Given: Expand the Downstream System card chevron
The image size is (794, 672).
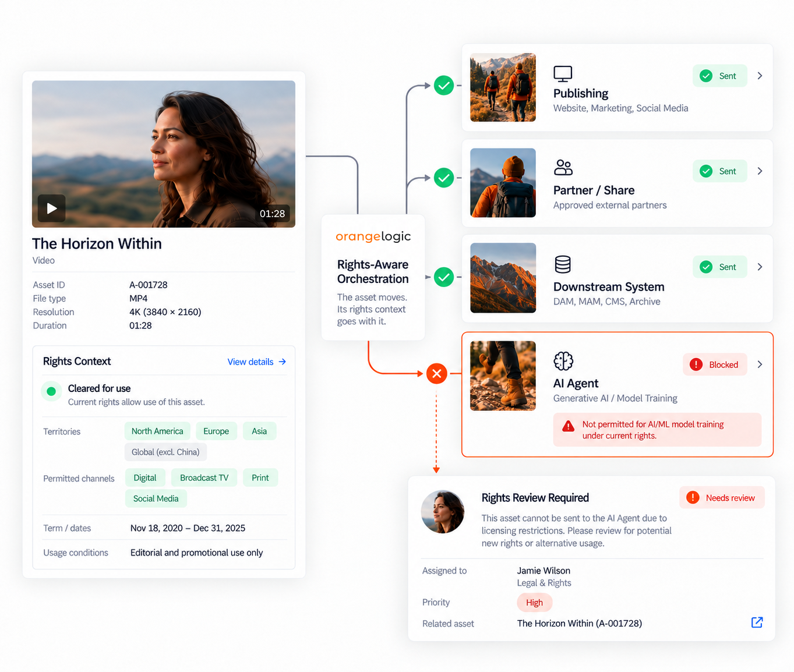Looking at the screenshot, I should tap(760, 267).
